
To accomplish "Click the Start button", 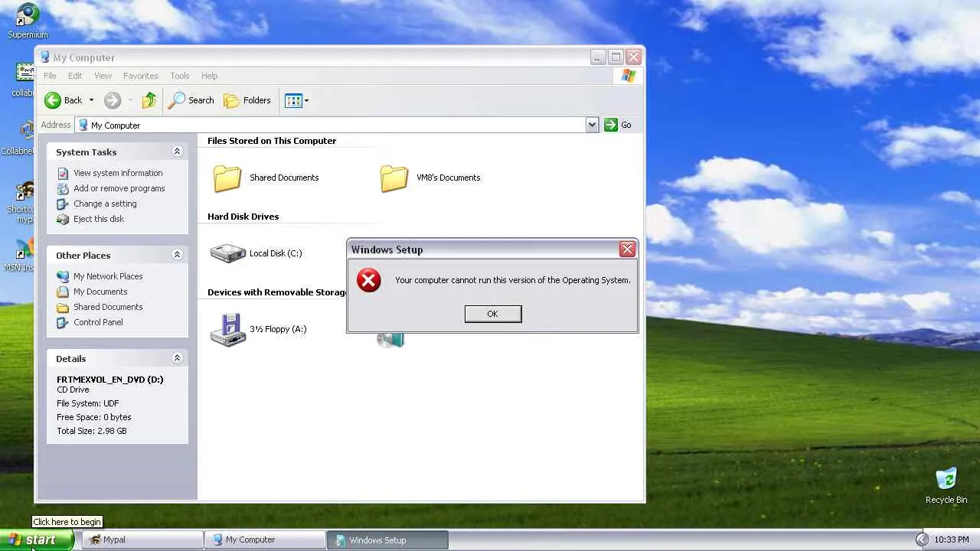I will [36, 540].
